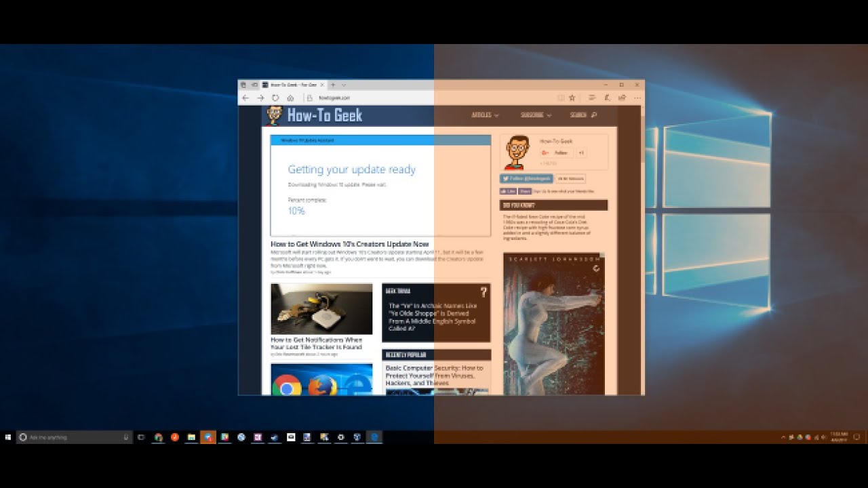Open File Explorer from taskbar
Viewport: 868px width, 488px height.
tap(192, 437)
